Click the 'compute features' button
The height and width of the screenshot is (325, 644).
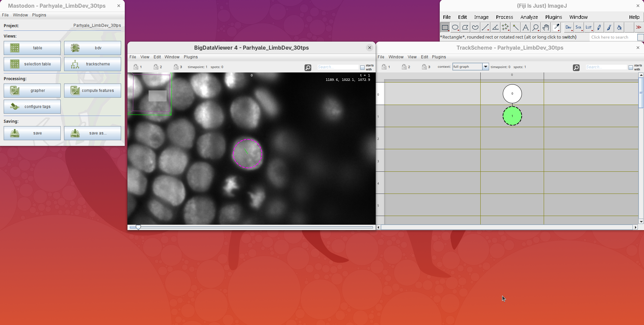point(93,91)
